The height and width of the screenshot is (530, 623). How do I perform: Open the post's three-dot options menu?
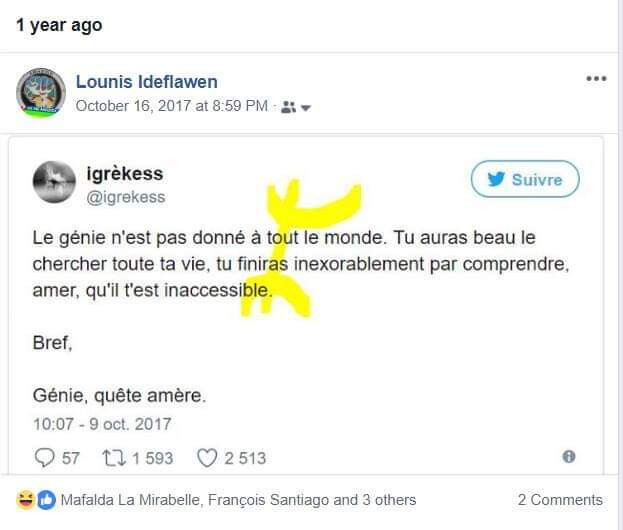click(596, 79)
